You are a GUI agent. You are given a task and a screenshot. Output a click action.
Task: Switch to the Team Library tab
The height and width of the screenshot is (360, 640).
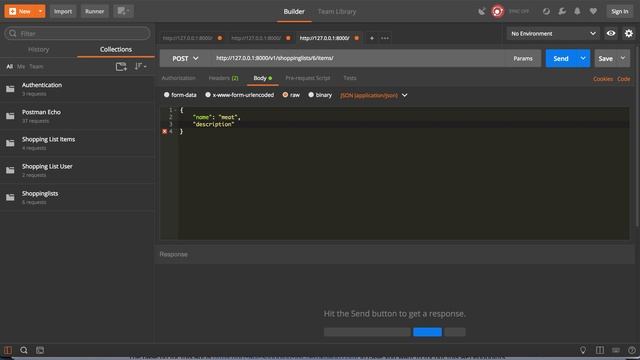pos(337,11)
